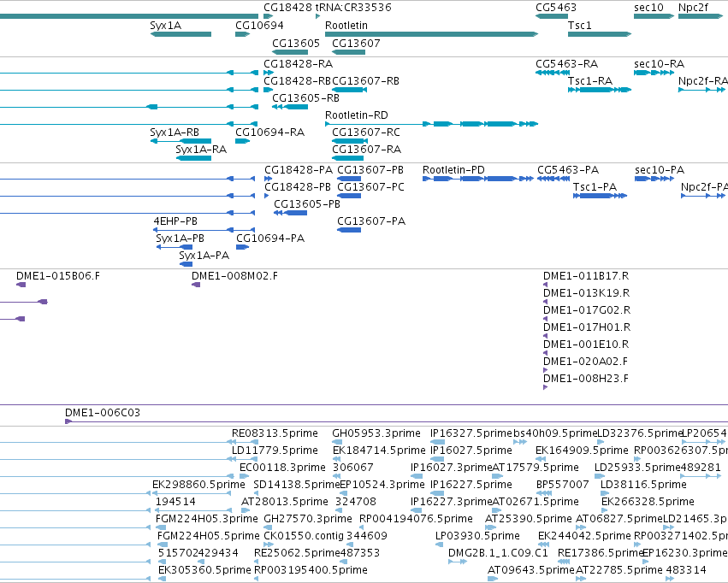Open the 4EHP-PB protein label
Image resolution: width=728 pixels, height=583 pixels.
(x=175, y=221)
